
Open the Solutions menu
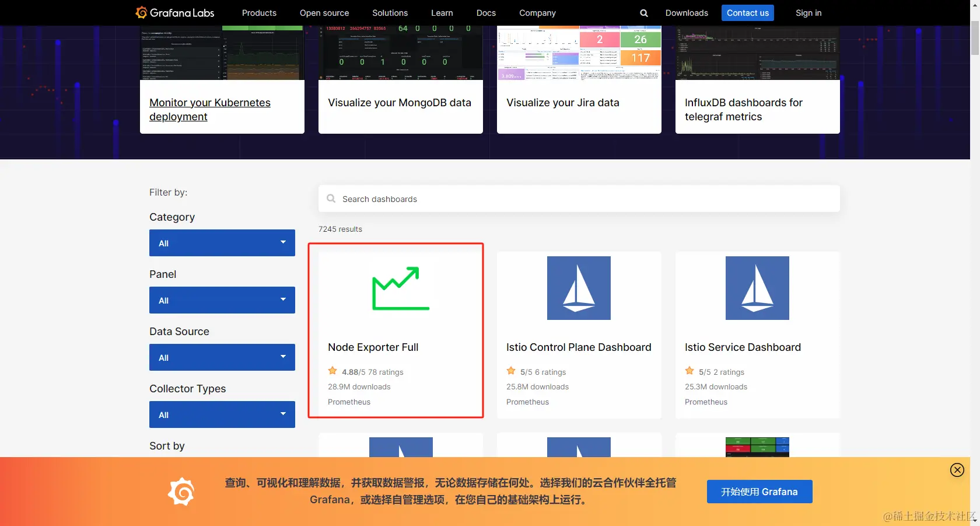click(390, 13)
